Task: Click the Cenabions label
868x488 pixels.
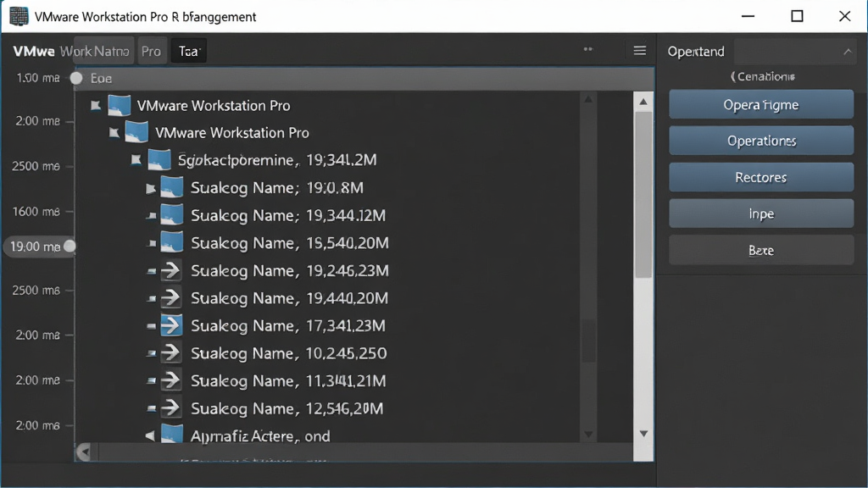Action: tap(762, 76)
